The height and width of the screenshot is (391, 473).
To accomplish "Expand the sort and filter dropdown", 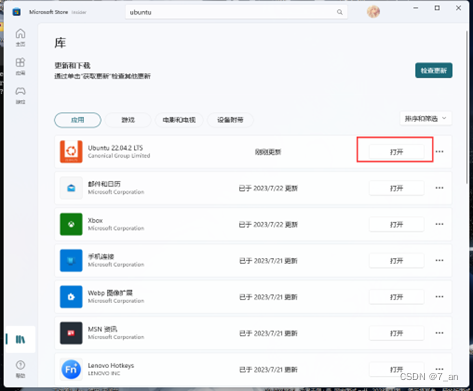I will point(426,119).
